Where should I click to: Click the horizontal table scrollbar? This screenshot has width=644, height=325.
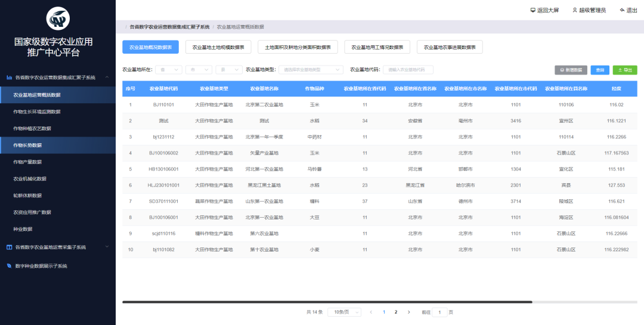tap(327, 302)
